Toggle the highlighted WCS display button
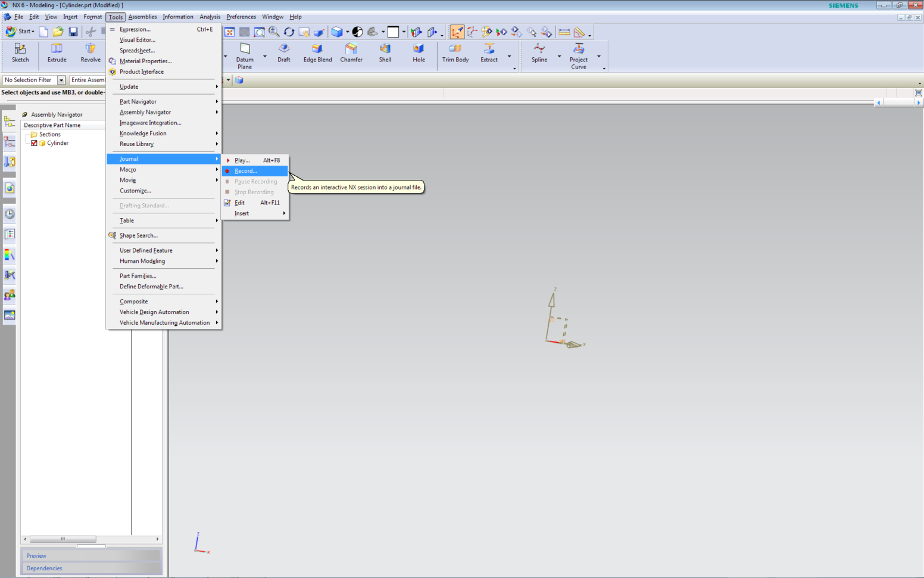 [457, 32]
